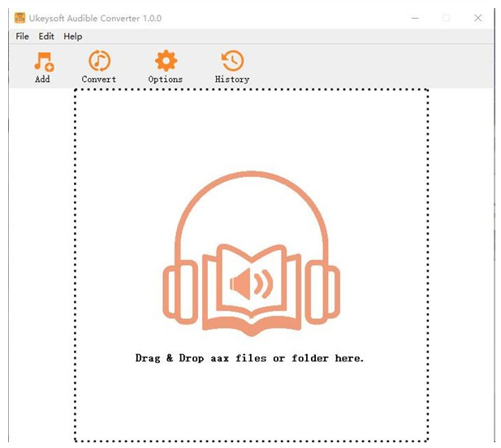Click the Ukeysoft app logo in title bar

pos(20,18)
